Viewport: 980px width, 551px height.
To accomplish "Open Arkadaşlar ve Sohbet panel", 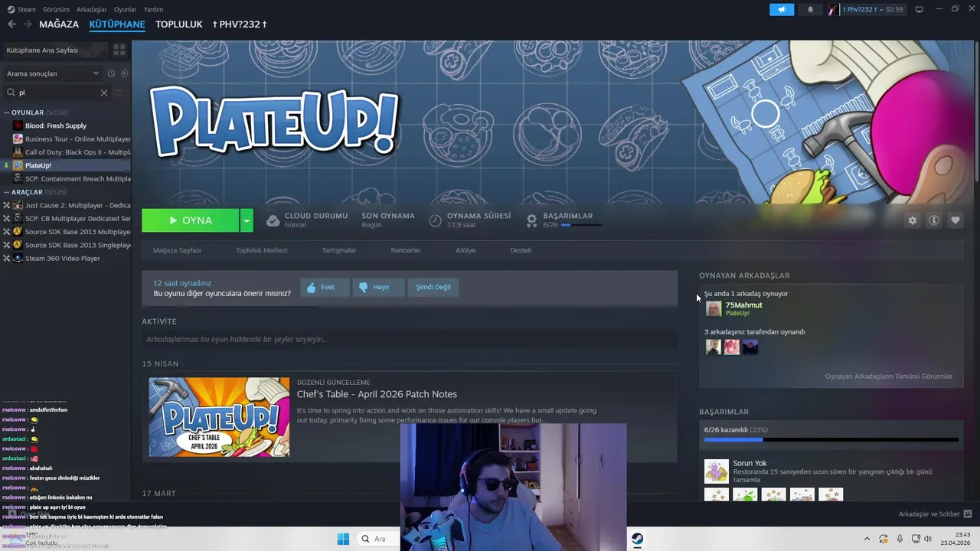I will (936, 514).
